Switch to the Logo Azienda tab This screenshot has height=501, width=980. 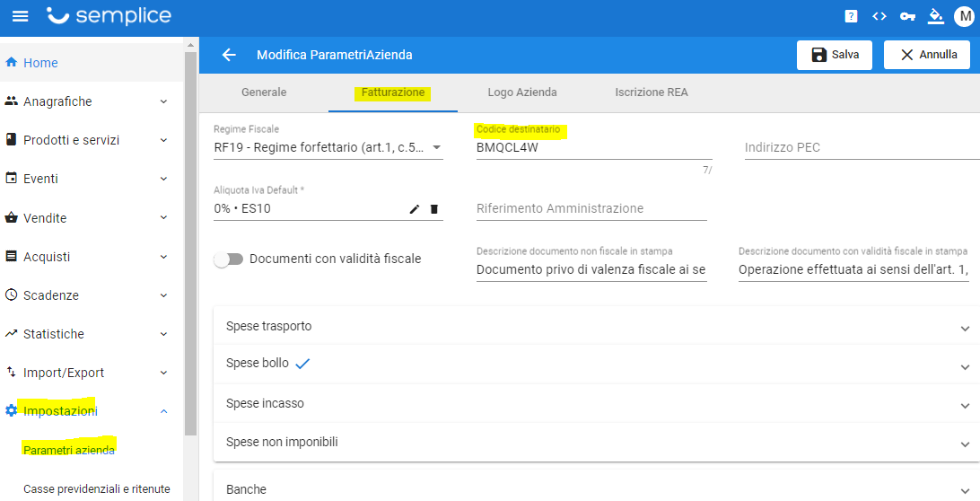pos(522,92)
